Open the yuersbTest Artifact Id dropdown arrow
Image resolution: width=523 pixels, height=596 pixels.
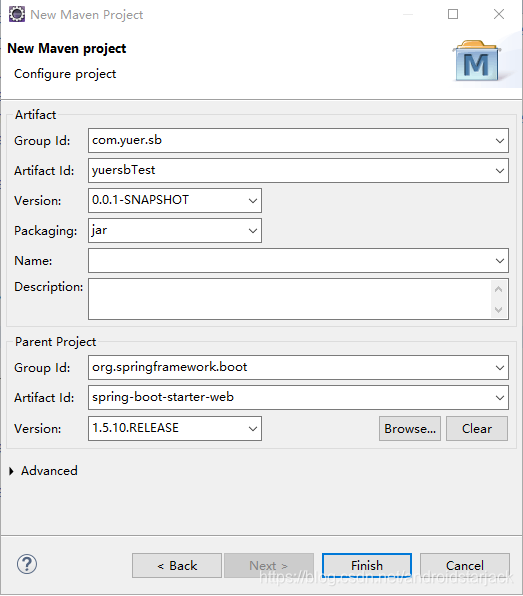pos(499,171)
